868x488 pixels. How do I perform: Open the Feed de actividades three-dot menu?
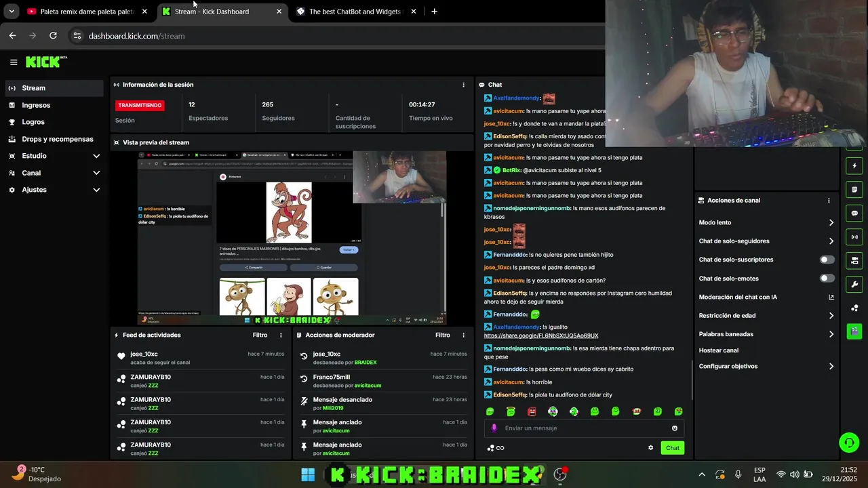point(281,335)
